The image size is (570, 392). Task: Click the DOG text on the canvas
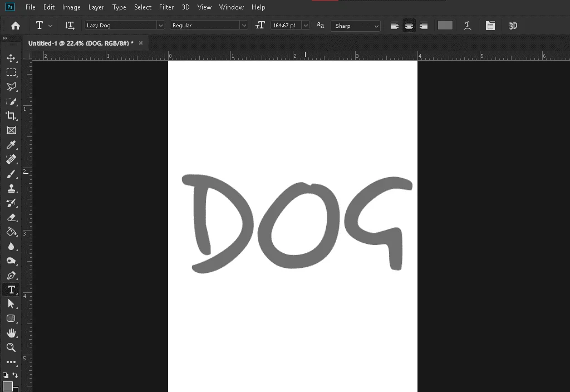(297, 224)
